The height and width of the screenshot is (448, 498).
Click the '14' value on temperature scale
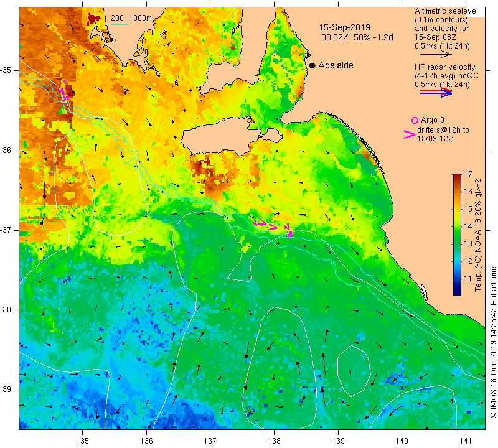468,226
